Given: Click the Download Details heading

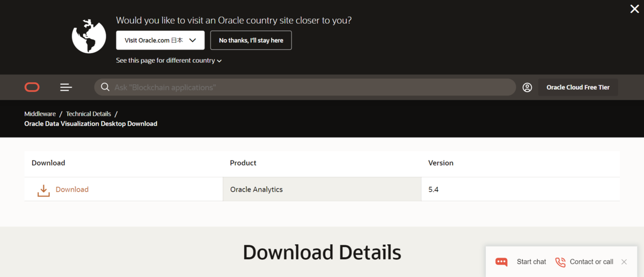Looking at the screenshot, I should 322,252.
